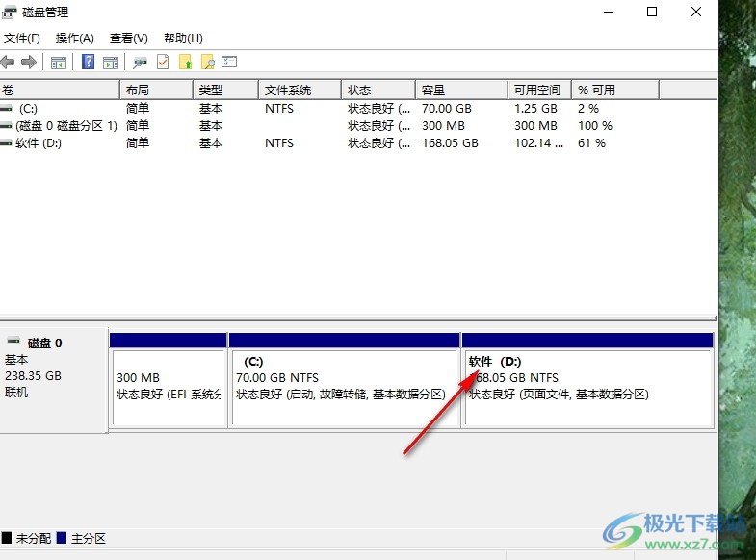Select the (C:) 70.00 GB NTFS partition block
The height and width of the screenshot is (560, 756).
pos(344,380)
